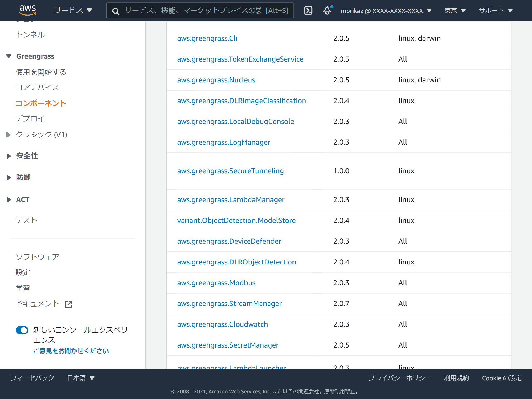Disable the 新しいコンソールエクスペリエンス toggle
Image resolution: width=532 pixels, height=399 pixels.
[x=22, y=330]
